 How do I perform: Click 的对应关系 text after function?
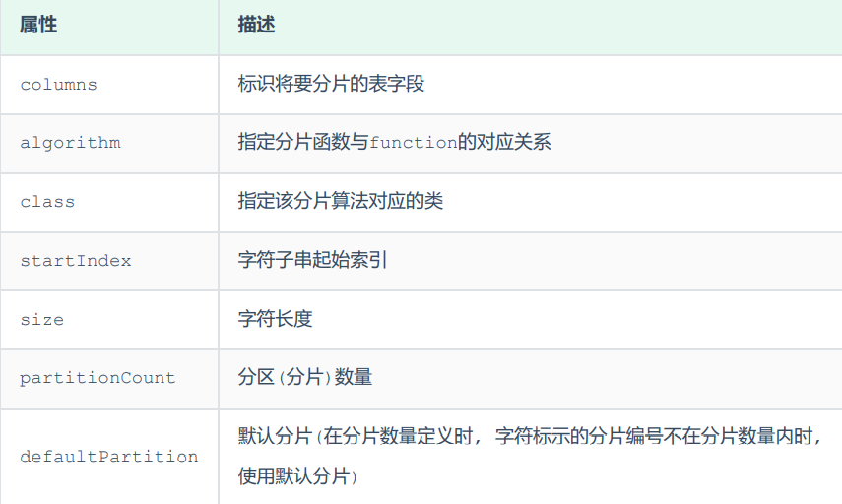(x=504, y=143)
